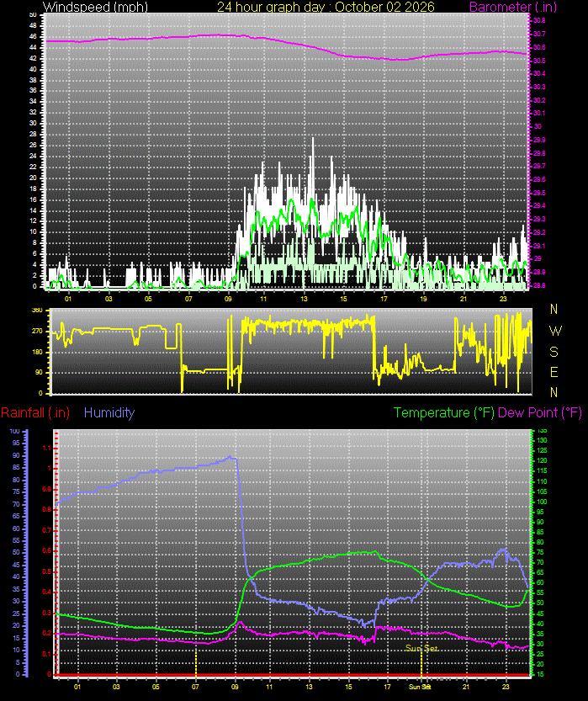Click the magenta 'Dew Point (°F)' label
Screen dimensions: 588x701
540,412
